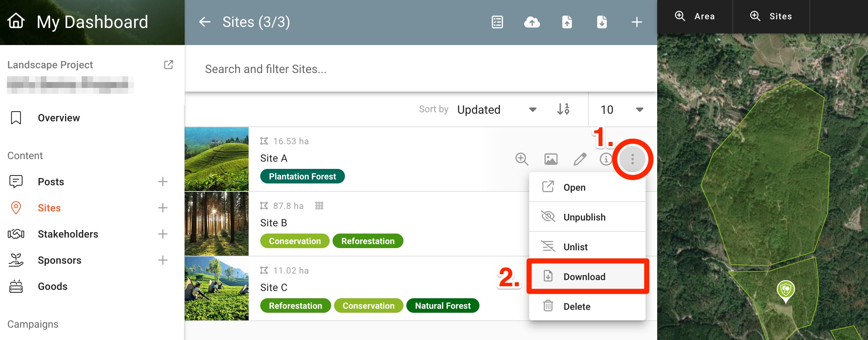Viewport: 868px width, 340px height.
Task: Open the Overview section
Action: coord(59,118)
